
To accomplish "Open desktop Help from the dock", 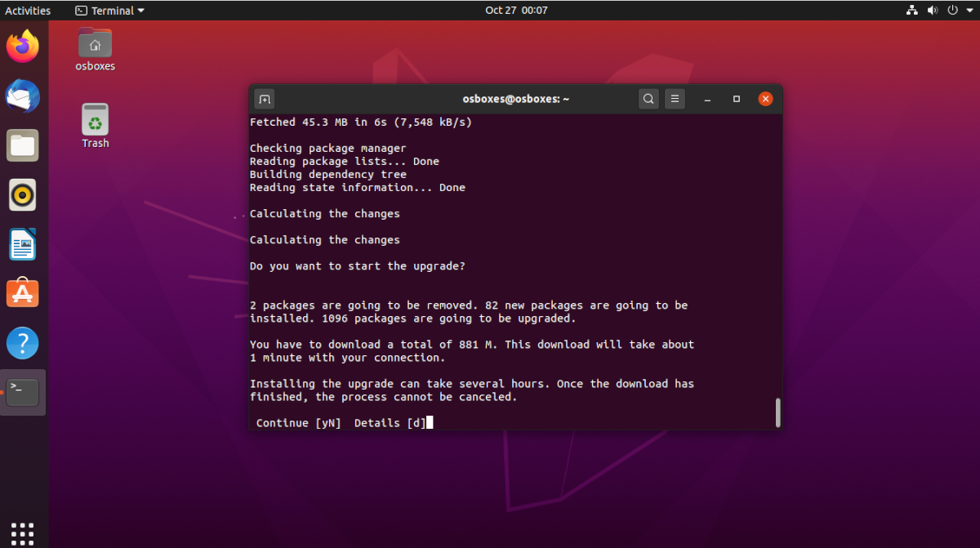I will 23,343.
